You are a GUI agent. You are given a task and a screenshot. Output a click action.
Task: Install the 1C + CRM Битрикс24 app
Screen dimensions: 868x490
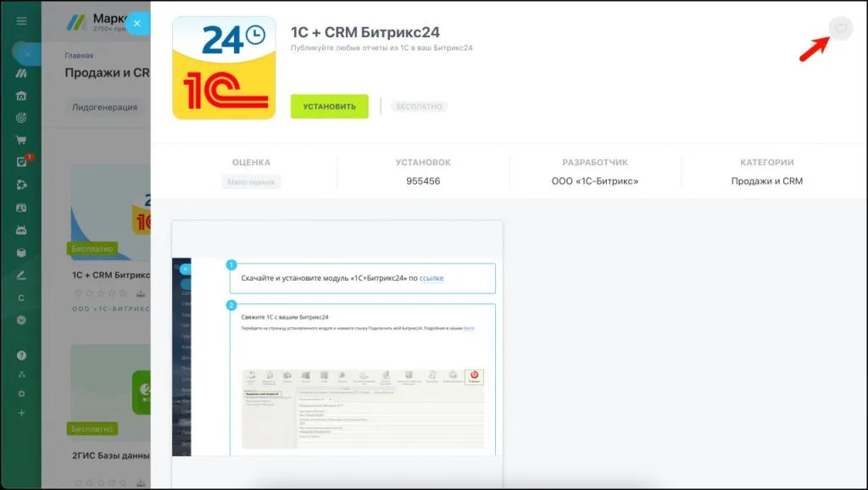(330, 106)
